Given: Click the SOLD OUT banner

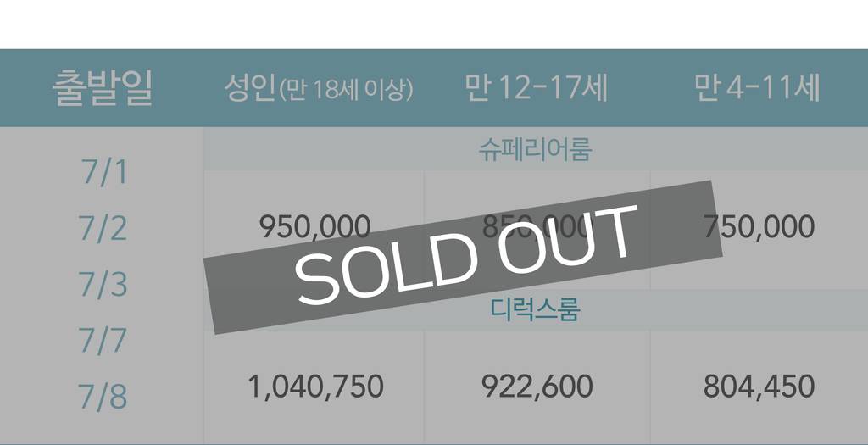Looking at the screenshot, I should [463, 258].
